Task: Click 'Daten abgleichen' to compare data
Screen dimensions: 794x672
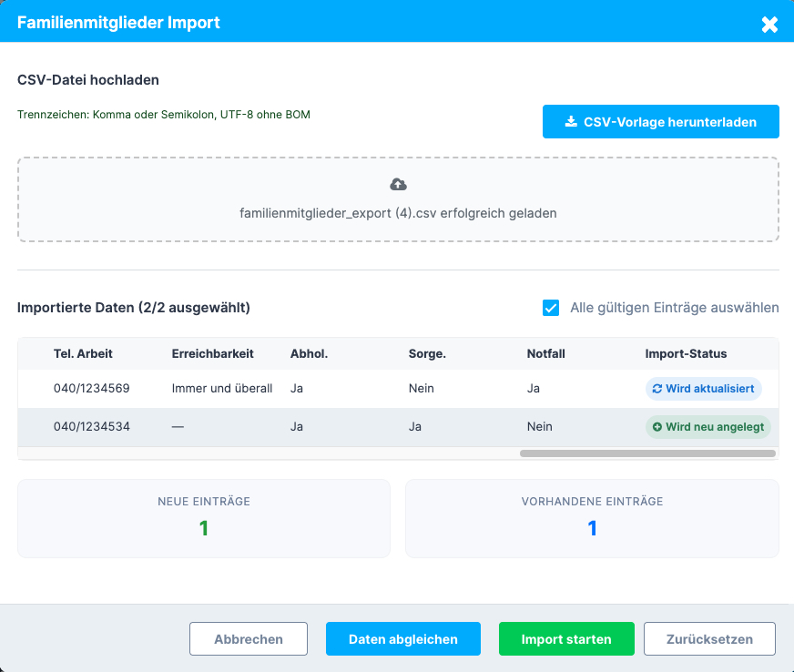Action: click(403, 639)
